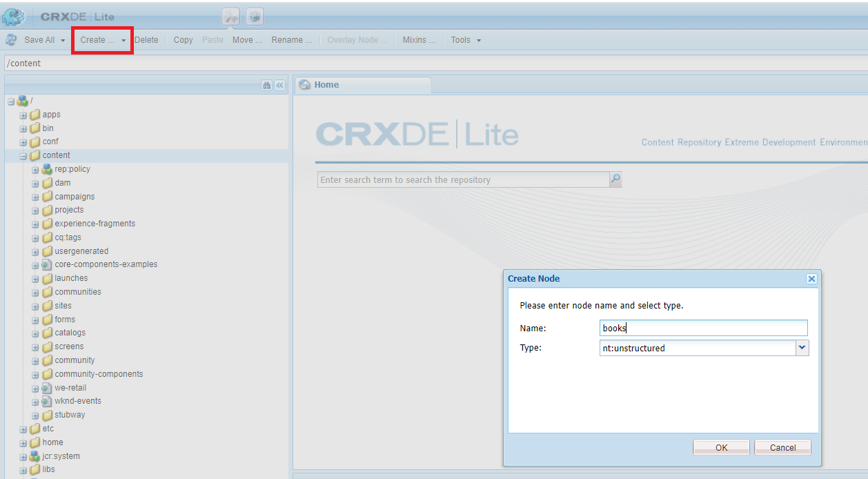Select the usergenerated tree node
The height and width of the screenshot is (479, 868).
tap(81, 251)
